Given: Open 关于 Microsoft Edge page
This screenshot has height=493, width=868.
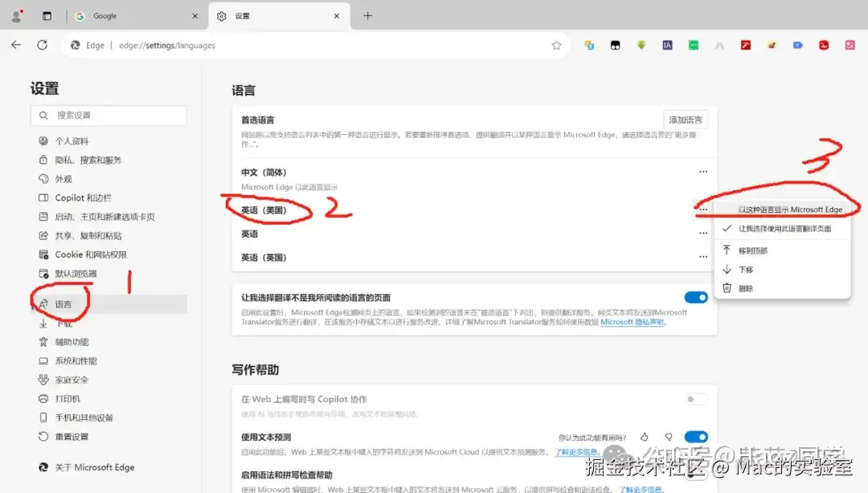Looking at the screenshot, I should (x=95, y=467).
